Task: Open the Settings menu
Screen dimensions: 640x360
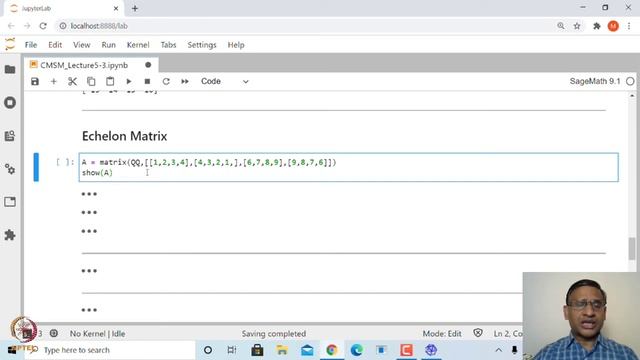Action: pyautogui.click(x=202, y=45)
